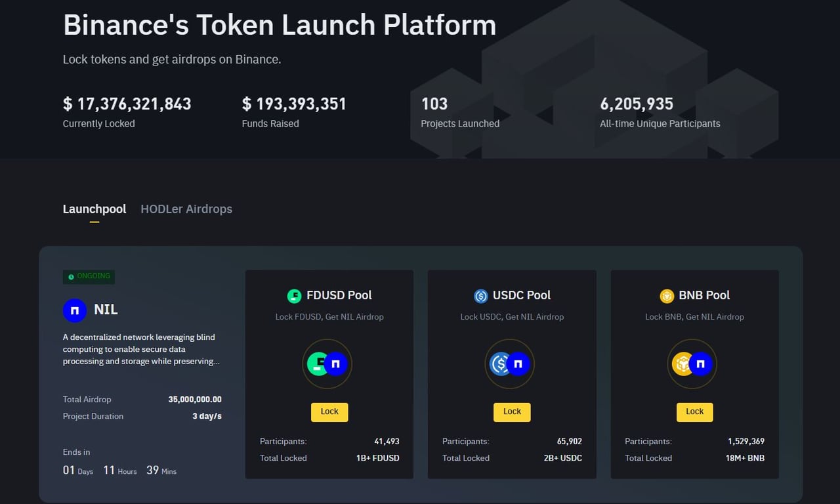840x504 pixels.
Task: Click the BNB and NIL paired token graphic
Action: [x=692, y=364]
